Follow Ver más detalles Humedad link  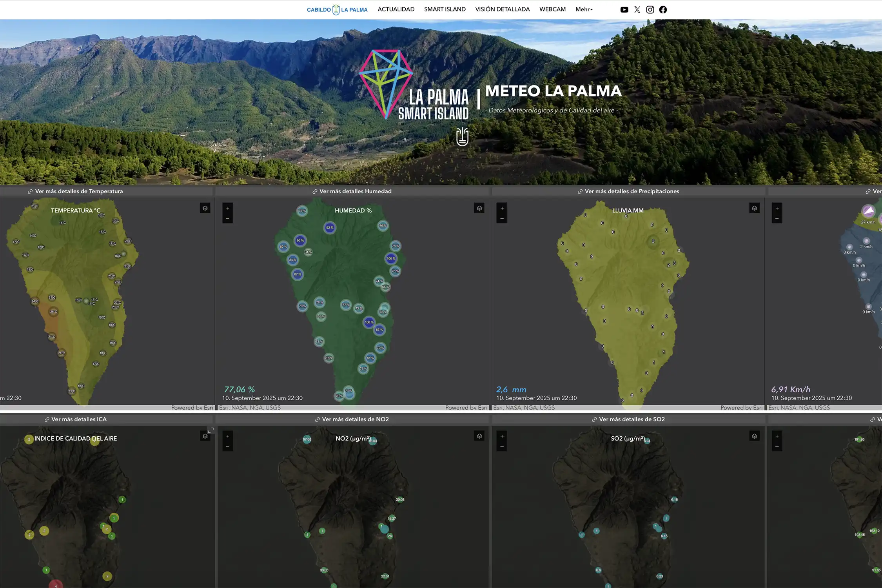355,191
